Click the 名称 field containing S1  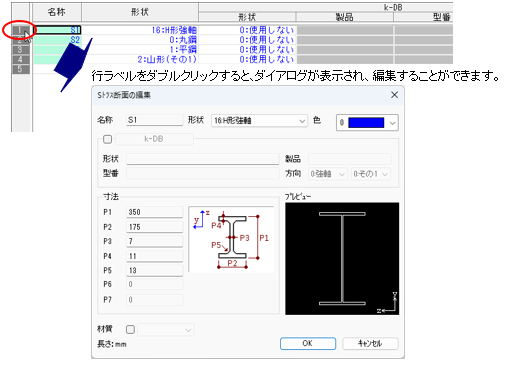point(155,120)
